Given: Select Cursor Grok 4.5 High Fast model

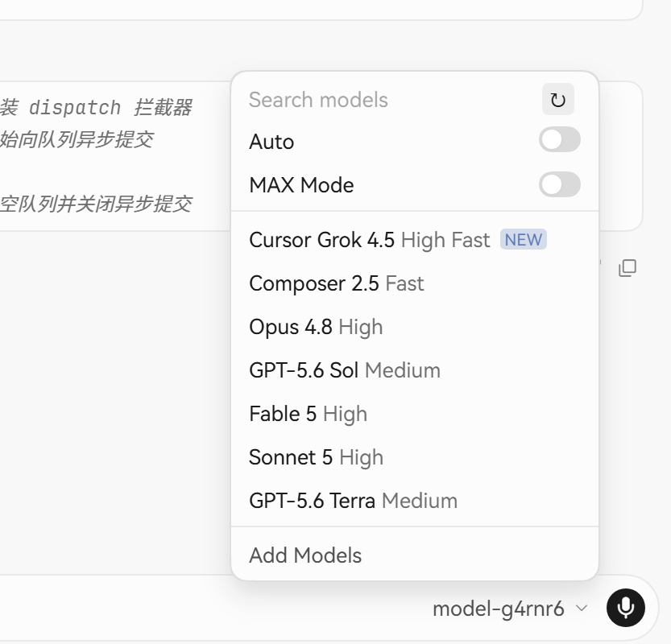Looking at the screenshot, I should [x=414, y=240].
